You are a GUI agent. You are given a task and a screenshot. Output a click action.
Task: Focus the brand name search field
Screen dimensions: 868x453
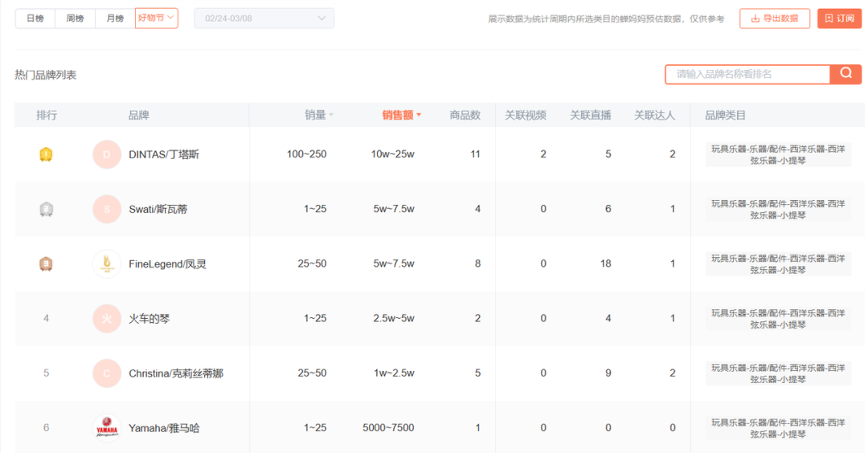tap(747, 74)
